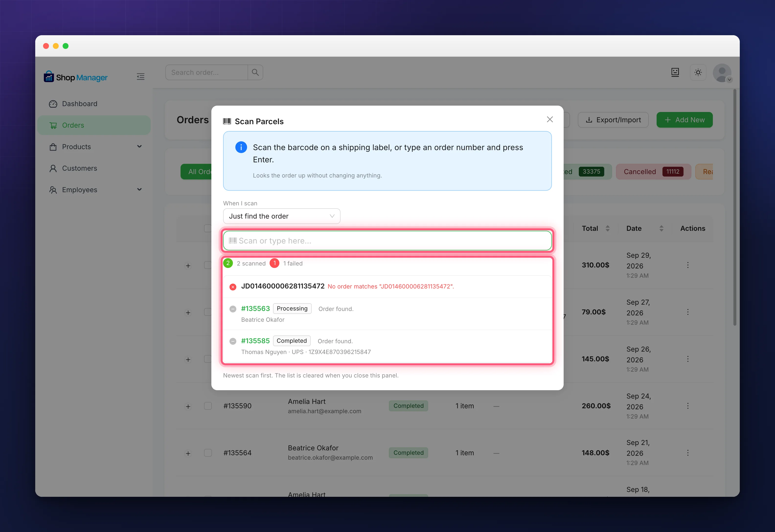Open actions menu for order #135590

click(x=688, y=406)
